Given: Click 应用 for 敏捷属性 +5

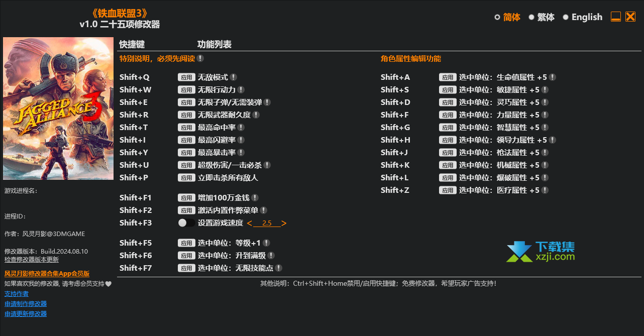Looking at the screenshot, I should coord(448,90).
